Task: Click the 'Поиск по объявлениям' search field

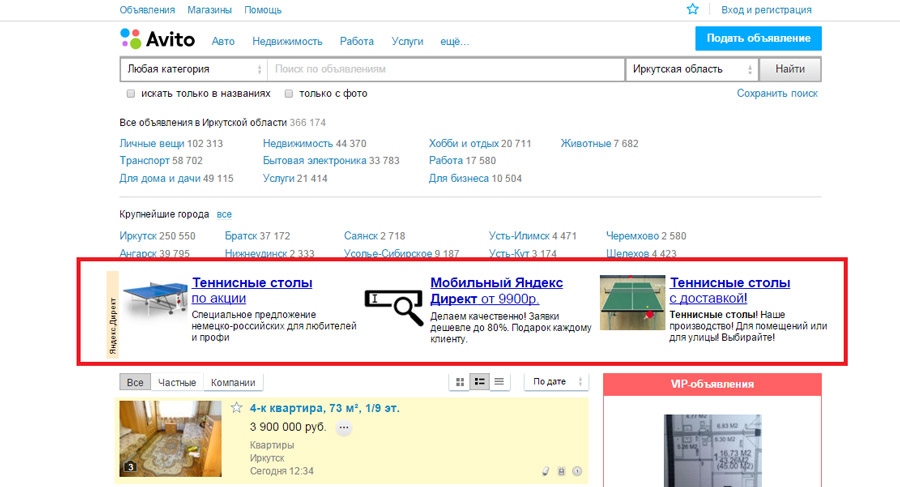Action: (x=446, y=69)
